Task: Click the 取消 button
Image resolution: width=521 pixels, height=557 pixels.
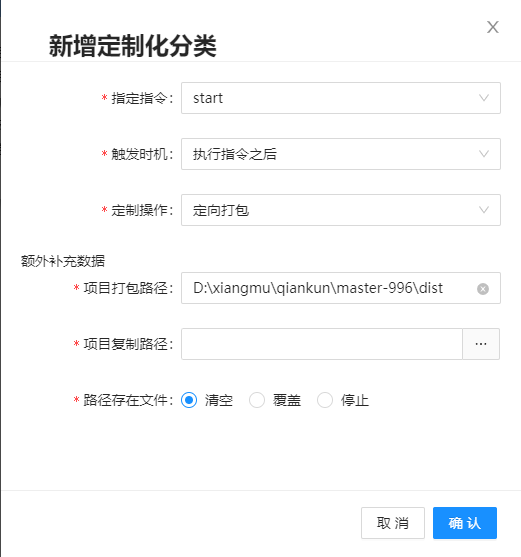Action: [393, 523]
